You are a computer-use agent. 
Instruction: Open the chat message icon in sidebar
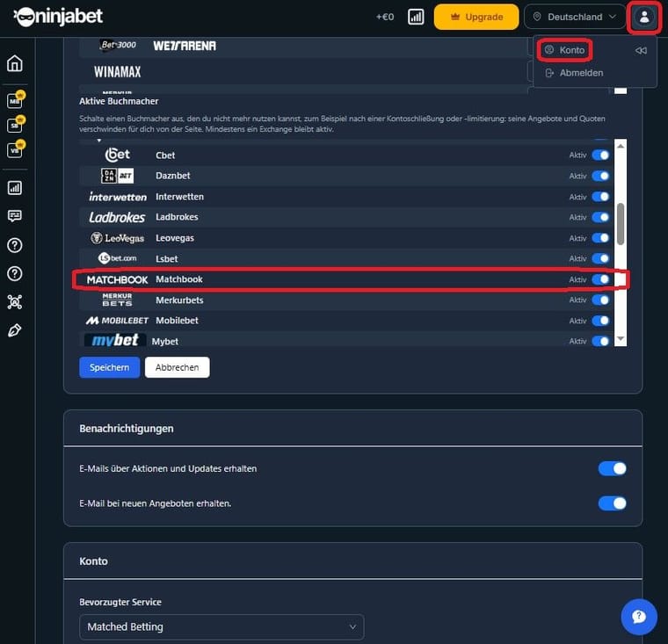point(14,216)
